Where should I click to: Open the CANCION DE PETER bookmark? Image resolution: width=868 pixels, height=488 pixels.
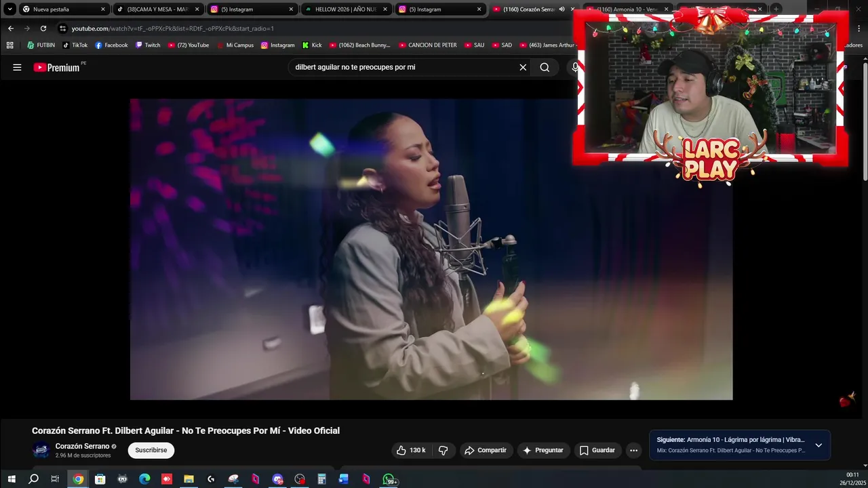tap(428, 45)
